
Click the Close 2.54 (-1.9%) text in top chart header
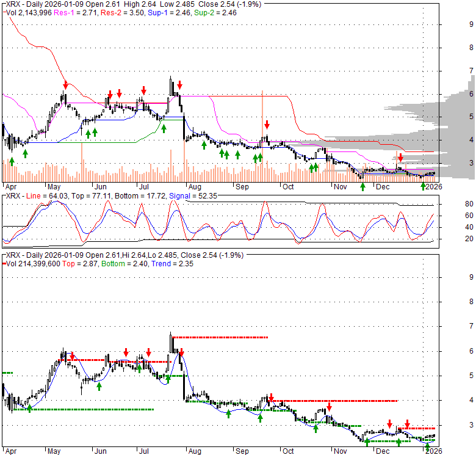point(230,4)
